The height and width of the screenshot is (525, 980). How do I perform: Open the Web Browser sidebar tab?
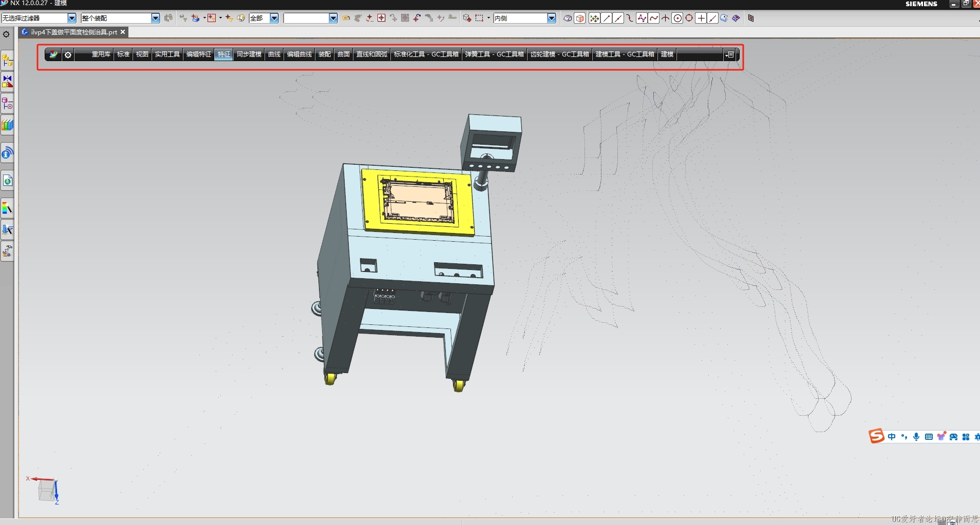pos(7,181)
